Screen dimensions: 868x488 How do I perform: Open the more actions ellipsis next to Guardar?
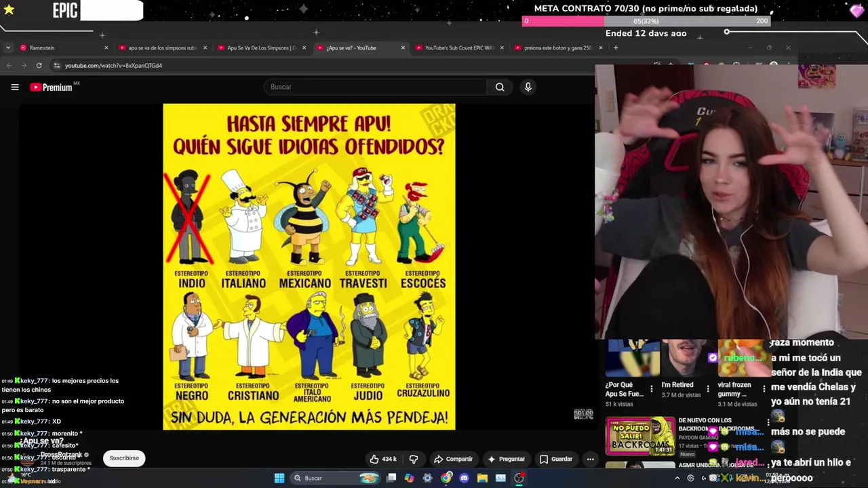pyautogui.click(x=590, y=459)
